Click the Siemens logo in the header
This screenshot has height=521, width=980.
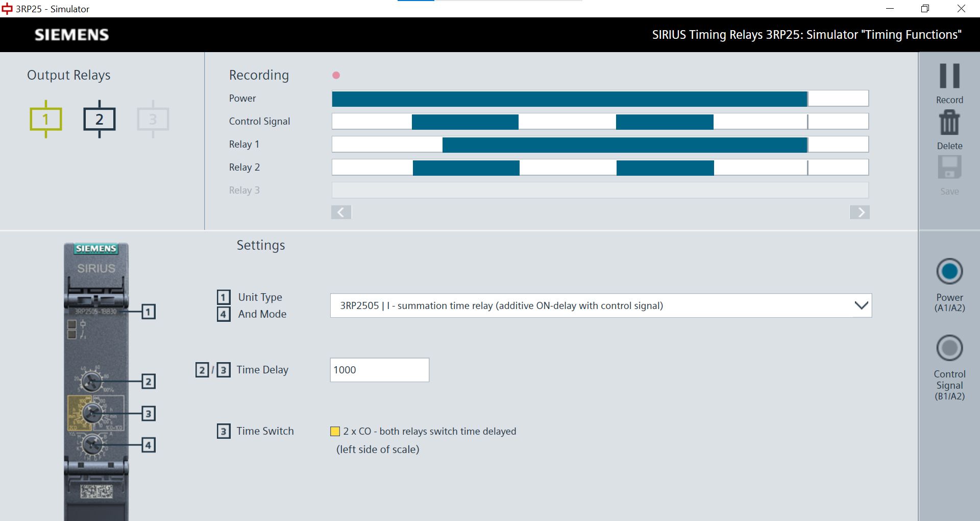point(72,35)
